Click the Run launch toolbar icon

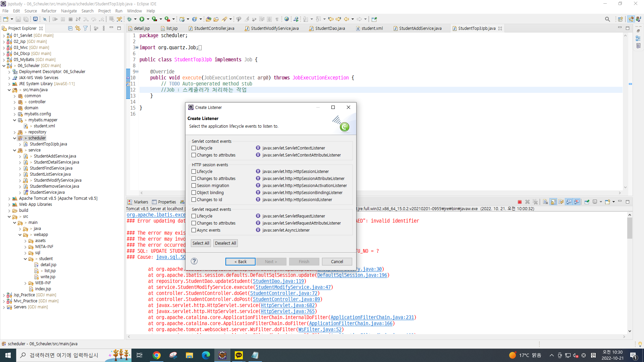(x=142, y=19)
